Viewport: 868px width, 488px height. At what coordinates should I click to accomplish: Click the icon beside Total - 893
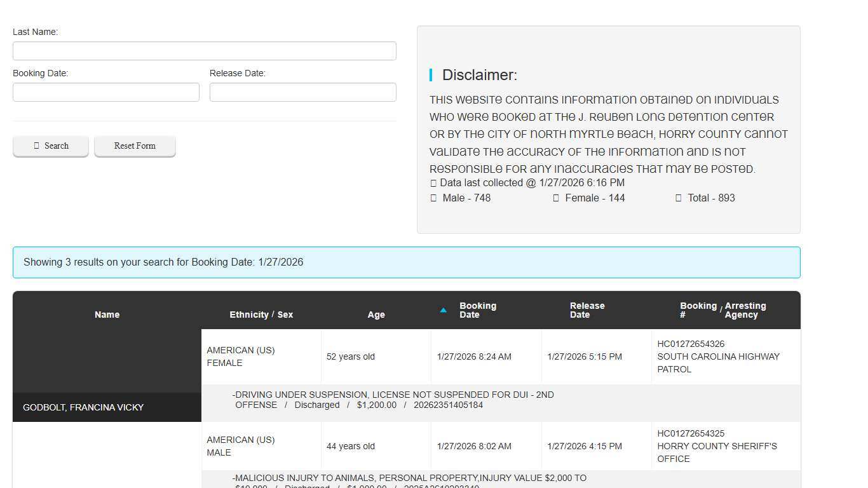(679, 198)
